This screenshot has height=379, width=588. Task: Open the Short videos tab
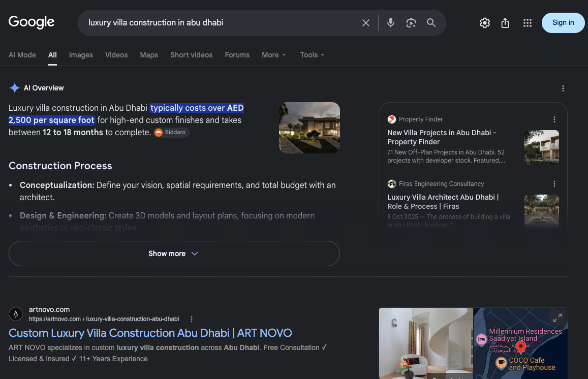point(191,55)
